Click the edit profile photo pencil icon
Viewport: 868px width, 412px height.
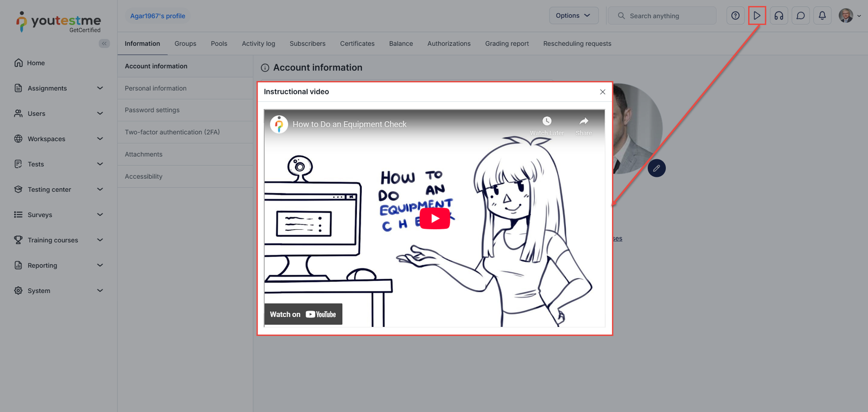tap(656, 168)
